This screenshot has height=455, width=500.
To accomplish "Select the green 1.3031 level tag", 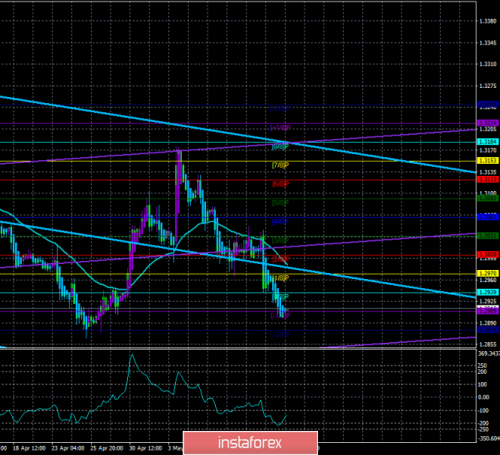I will click(x=488, y=236).
